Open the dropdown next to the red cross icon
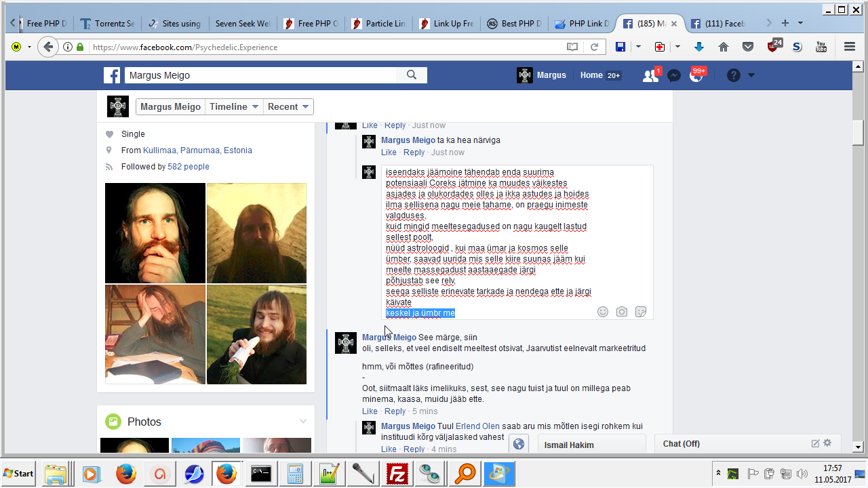The image size is (868, 488). [677, 47]
